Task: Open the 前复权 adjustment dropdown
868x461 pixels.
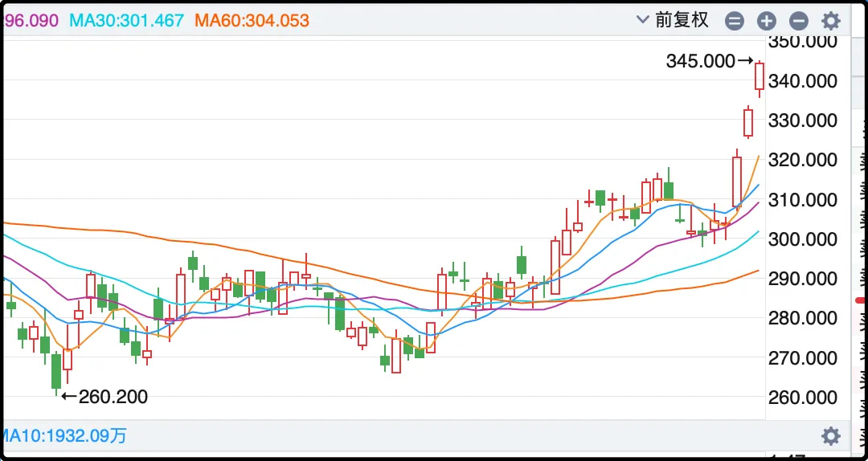Action: [x=674, y=20]
